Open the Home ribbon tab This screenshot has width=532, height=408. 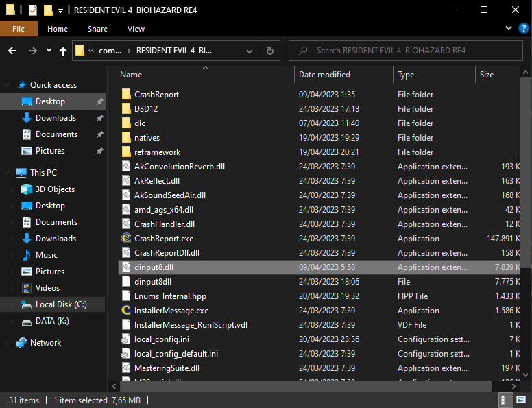[58, 29]
